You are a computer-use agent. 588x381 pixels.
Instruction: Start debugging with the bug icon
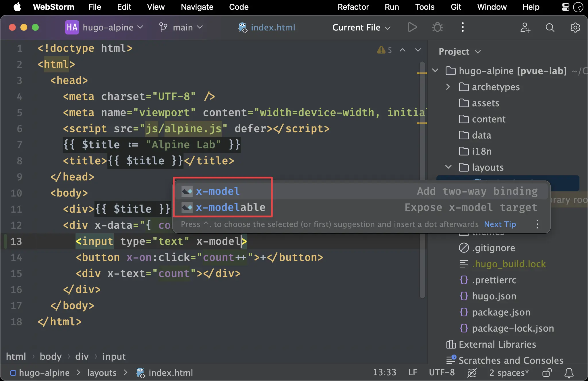point(437,27)
